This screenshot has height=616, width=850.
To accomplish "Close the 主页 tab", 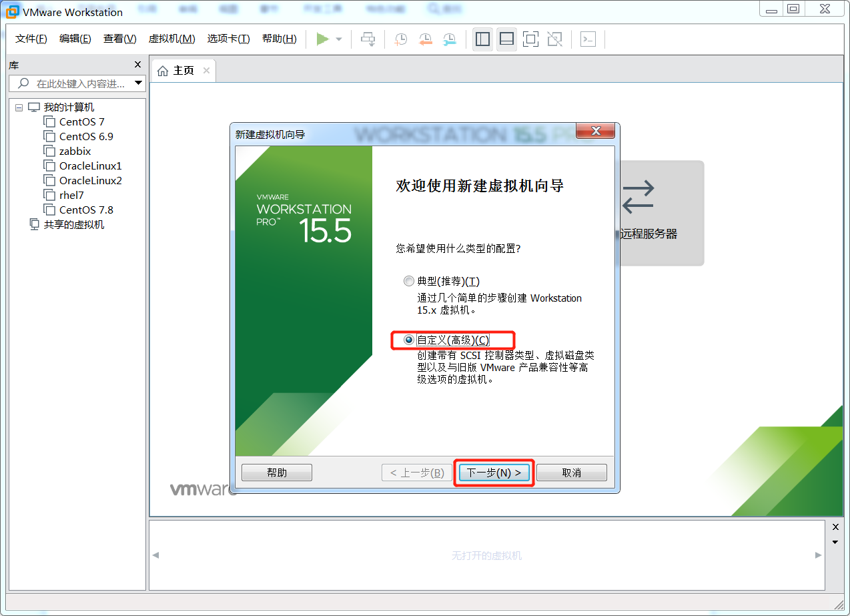I will pos(206,71).
